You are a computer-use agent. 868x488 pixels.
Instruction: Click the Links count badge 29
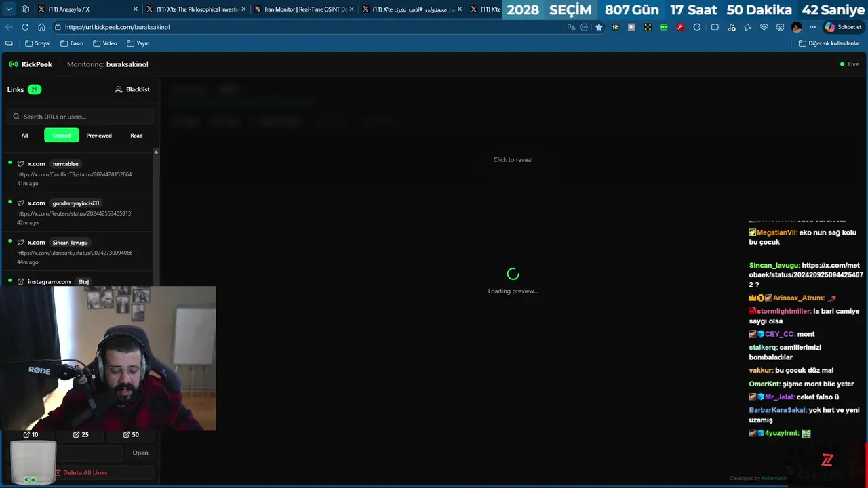pyautogui.click(x=34, y=89)
